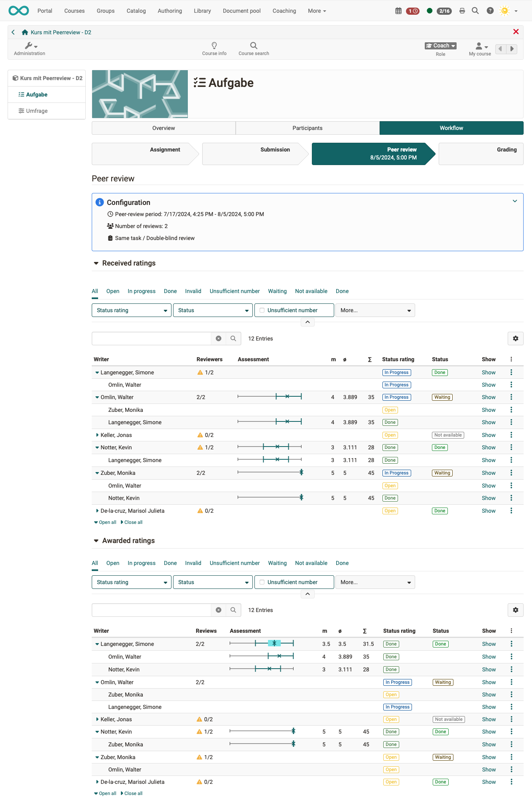Screen dimensions: 532x801
Task: Enable Unsufficient number filter in Received ratings
Action: pos(262,310)
